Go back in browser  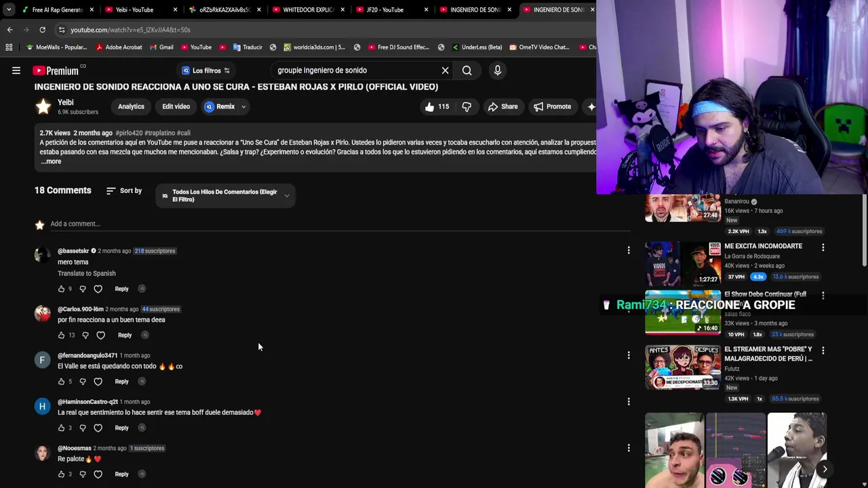click(9, 30)
